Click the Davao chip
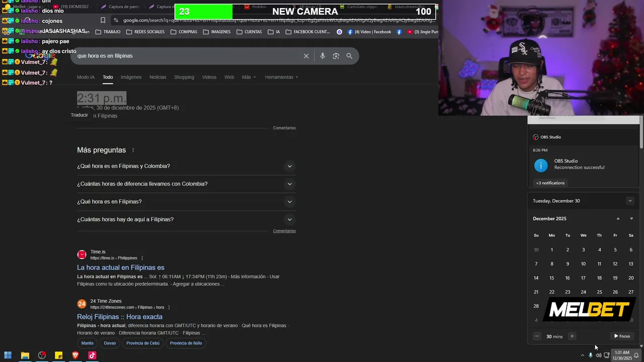 pyautogui.click(x=110, y=343)
